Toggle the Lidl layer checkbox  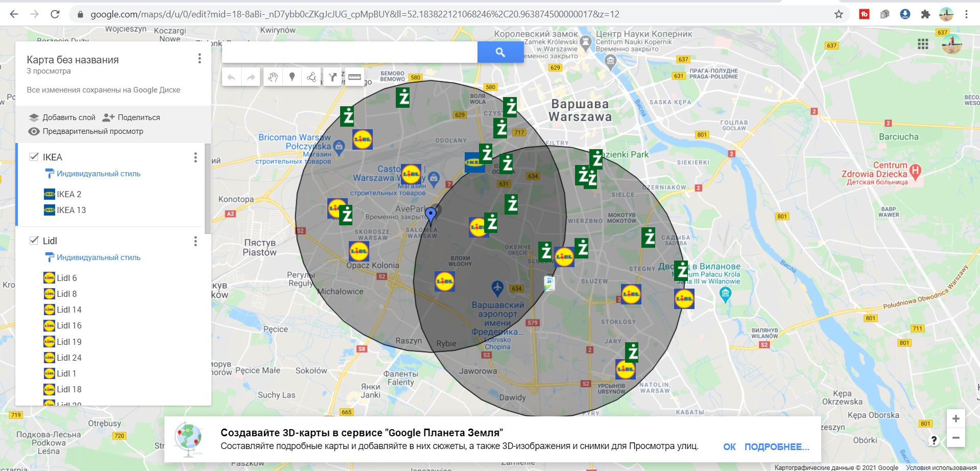click(34, 241)
